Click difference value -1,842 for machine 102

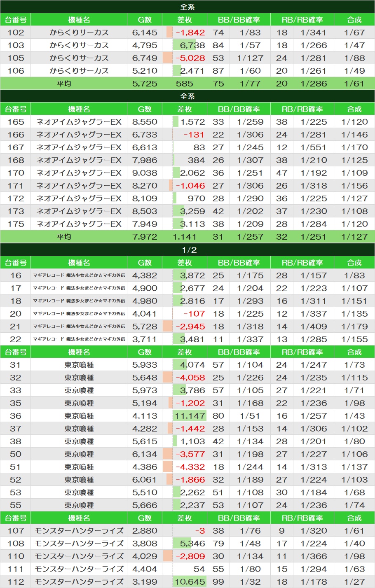(190, 33)
